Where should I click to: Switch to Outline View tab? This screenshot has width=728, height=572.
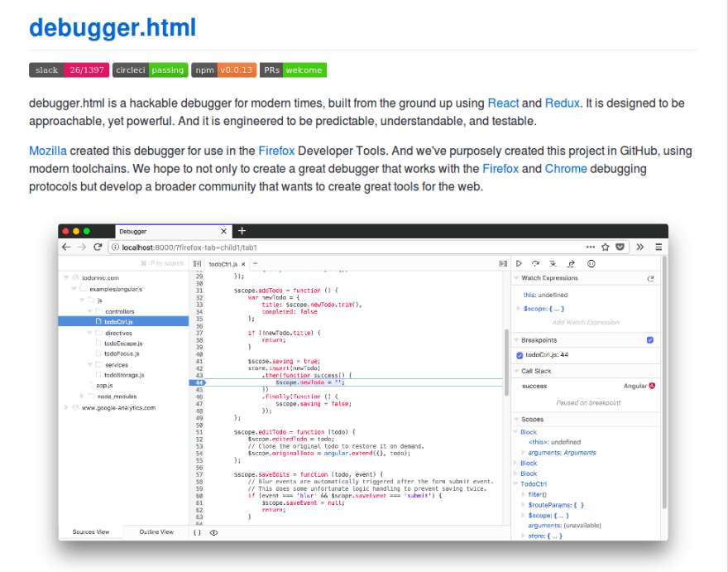tap(156, 532)
